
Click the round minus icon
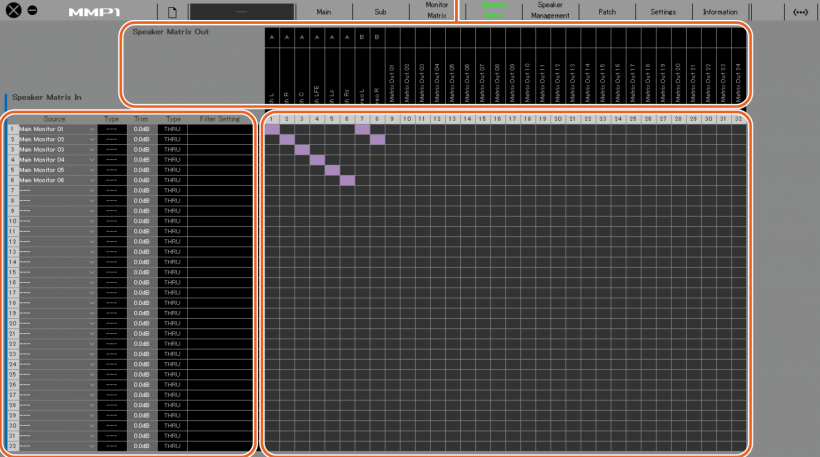pyautogui.click(x=33, y=11)
